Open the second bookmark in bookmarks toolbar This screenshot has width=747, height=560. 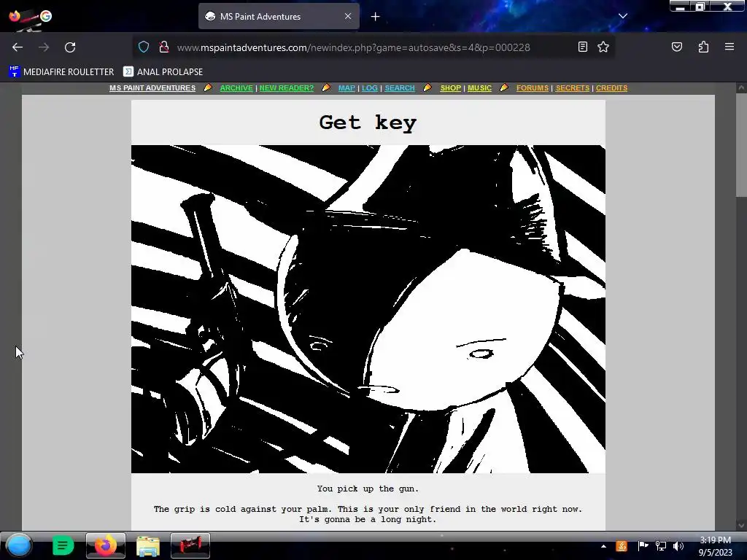point(163,72)
